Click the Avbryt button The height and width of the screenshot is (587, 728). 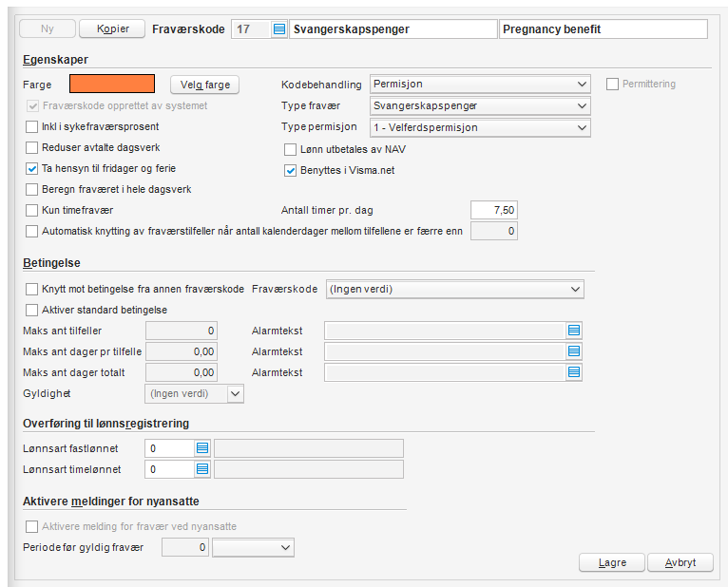[x=680, y=562]
